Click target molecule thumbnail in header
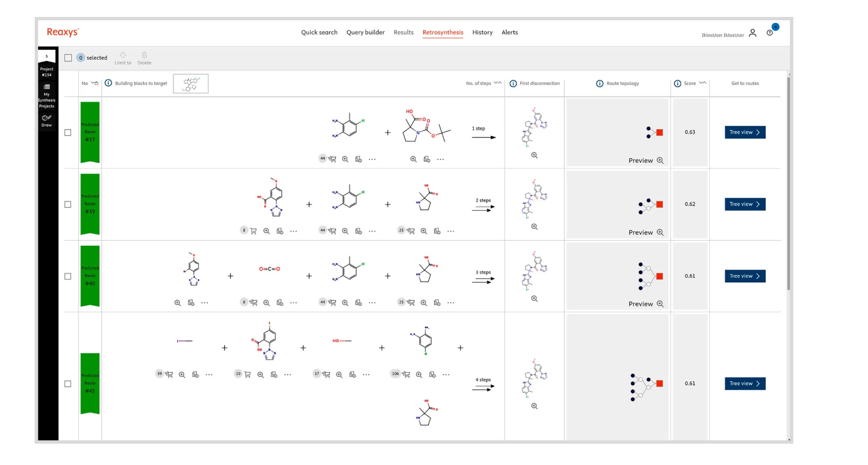 [x=191, y=84]
